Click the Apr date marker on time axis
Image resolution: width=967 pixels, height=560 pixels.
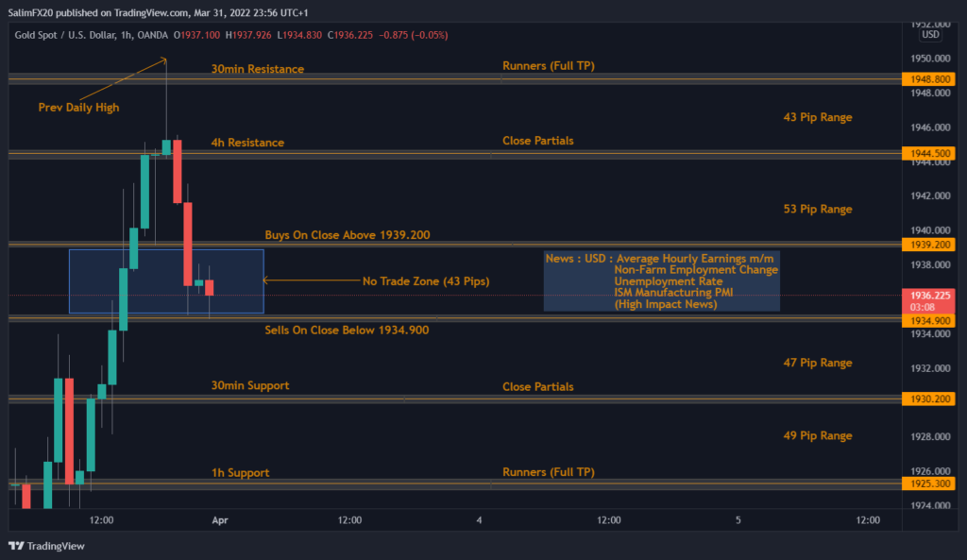(220, 519)
